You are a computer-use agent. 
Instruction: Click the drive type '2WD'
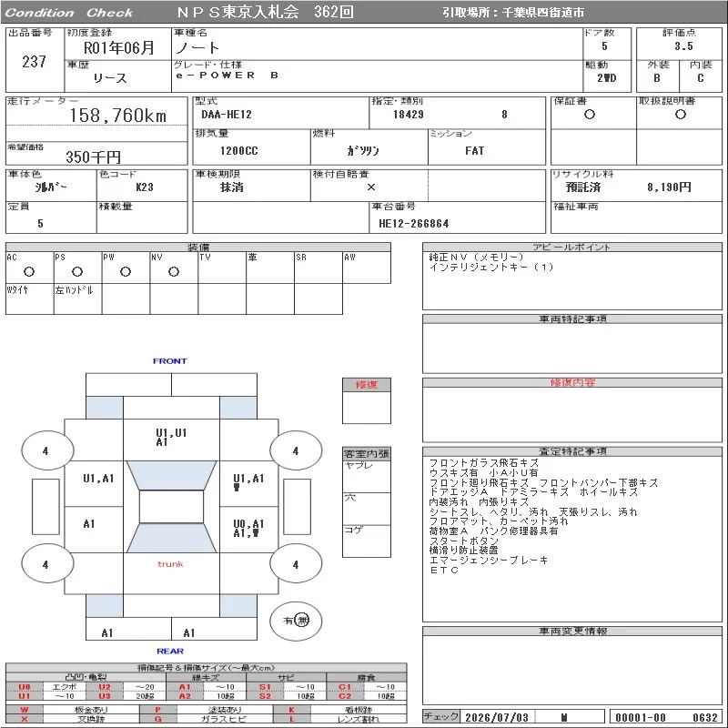coord(606,78)
